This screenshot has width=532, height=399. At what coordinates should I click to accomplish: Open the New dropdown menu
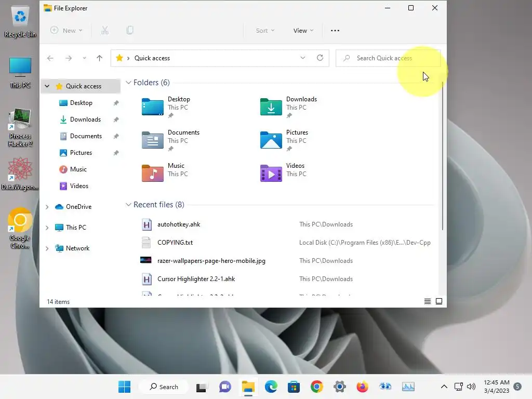tap(66, 31)
